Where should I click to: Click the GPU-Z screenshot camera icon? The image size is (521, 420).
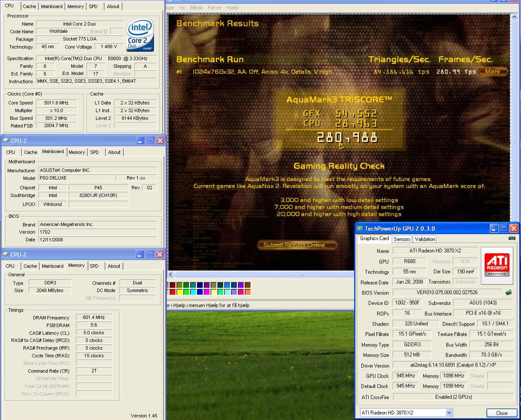pos(512,238)
